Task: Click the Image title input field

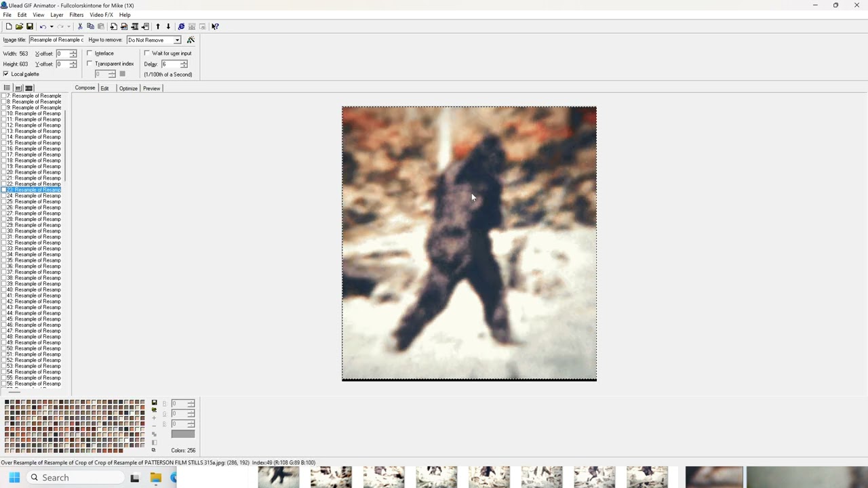Action: click(56, 40)
